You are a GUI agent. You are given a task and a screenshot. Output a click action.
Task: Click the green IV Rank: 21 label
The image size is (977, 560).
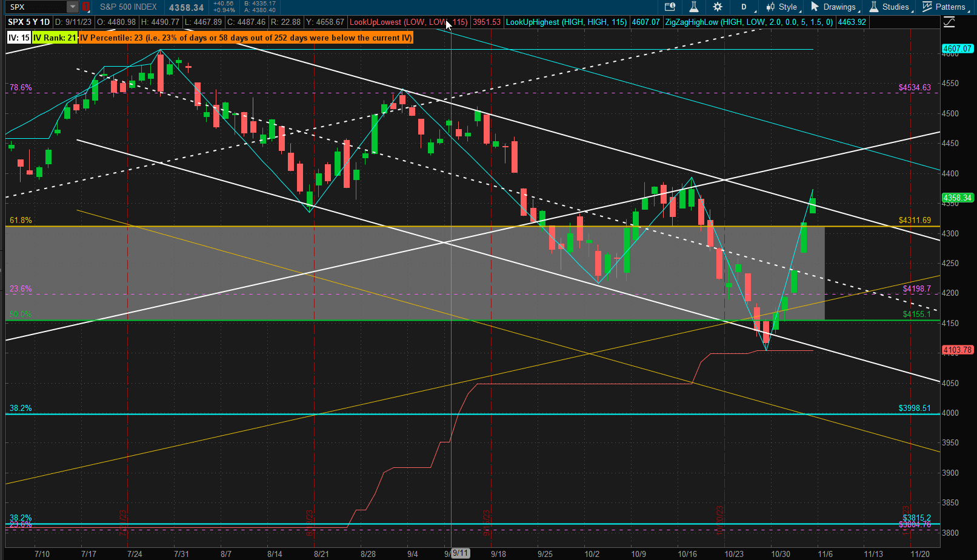(55, 38)
